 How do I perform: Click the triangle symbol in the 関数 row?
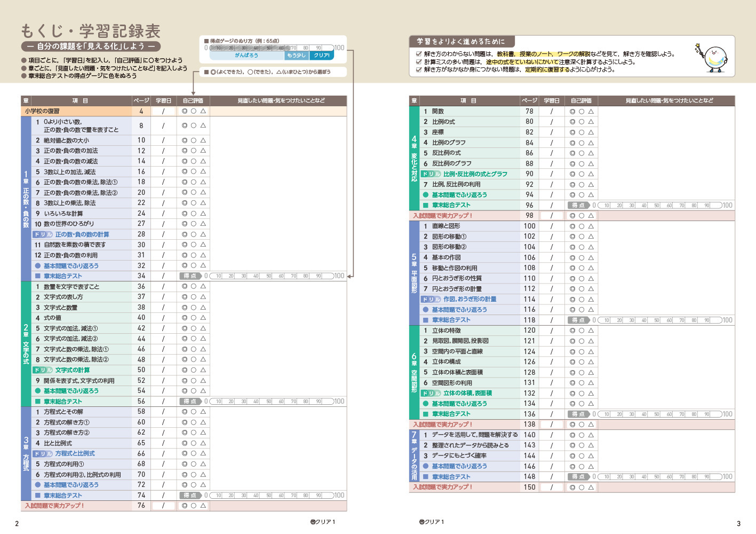[591, 112]
